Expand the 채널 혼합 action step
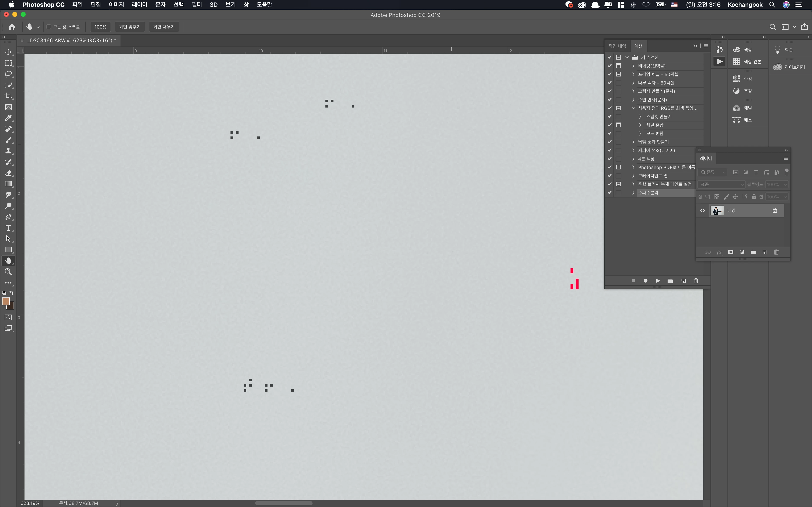Viewport: 812px width, 507px height. 640,125
